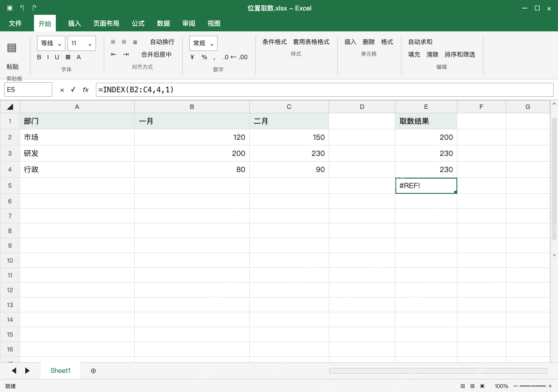The image size is (558, 392).
Task: Open Insert Function fx dialog
Action: tap(86, 90)
